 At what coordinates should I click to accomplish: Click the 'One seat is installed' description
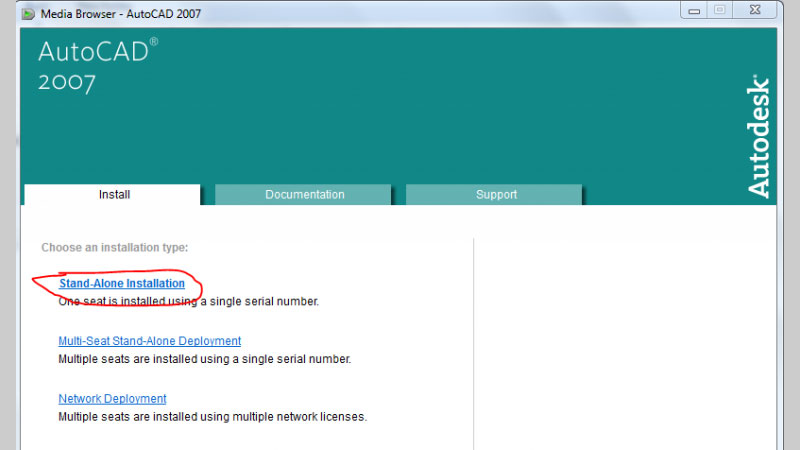(x=188, y=301)
